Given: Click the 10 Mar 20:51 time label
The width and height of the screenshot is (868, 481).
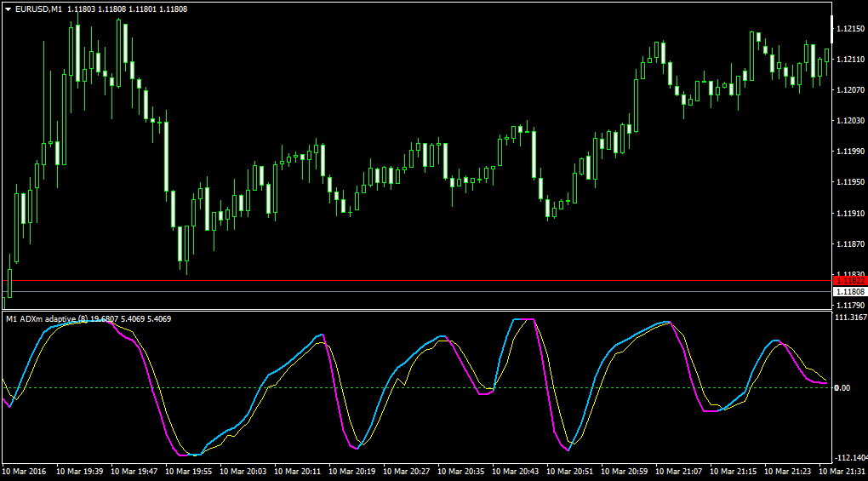Looking at the screenshot, I should tap(569, 472).
